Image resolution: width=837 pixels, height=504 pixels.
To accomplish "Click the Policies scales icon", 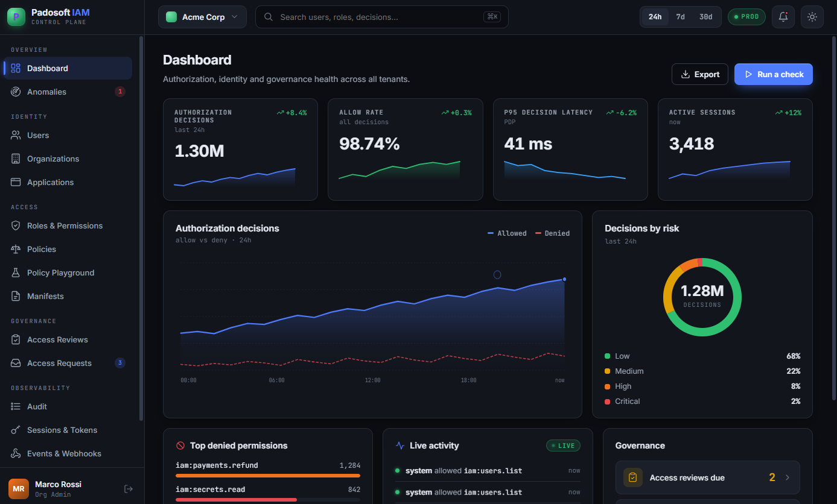I will tap(16, 249).
